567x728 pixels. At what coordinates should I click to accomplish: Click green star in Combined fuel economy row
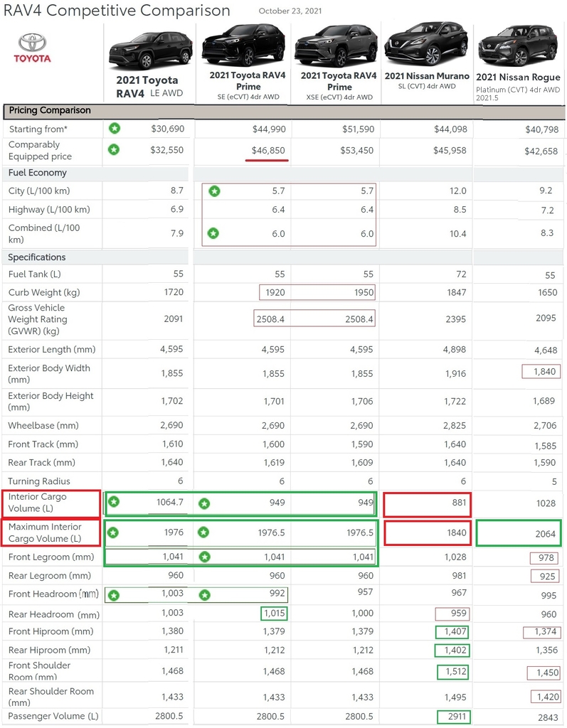[x=213, y=233]
